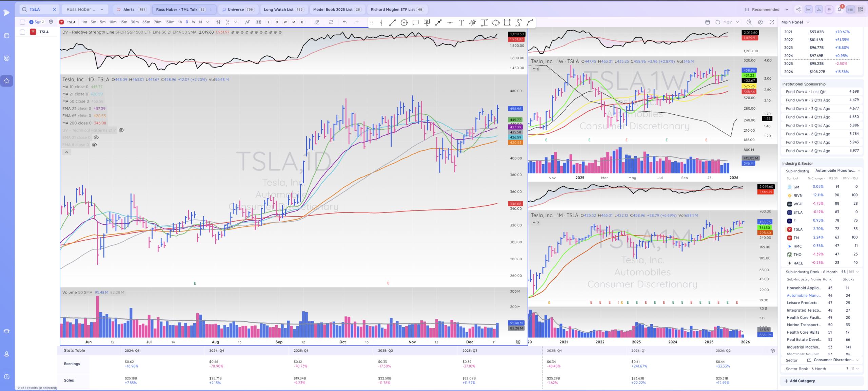
Task: Select the callout comment tool
Action: click(415, 22)
